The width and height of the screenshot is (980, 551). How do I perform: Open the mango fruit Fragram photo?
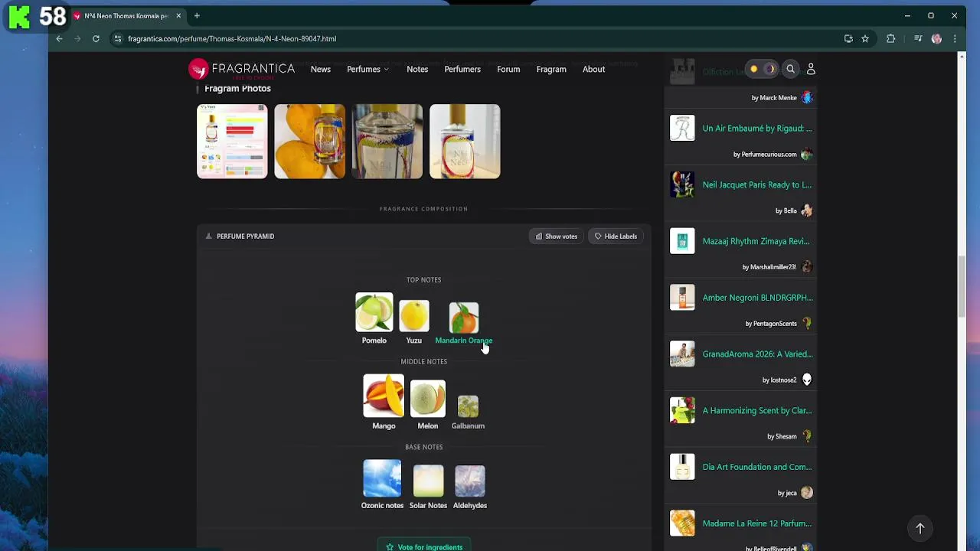[x=310, y=142]
